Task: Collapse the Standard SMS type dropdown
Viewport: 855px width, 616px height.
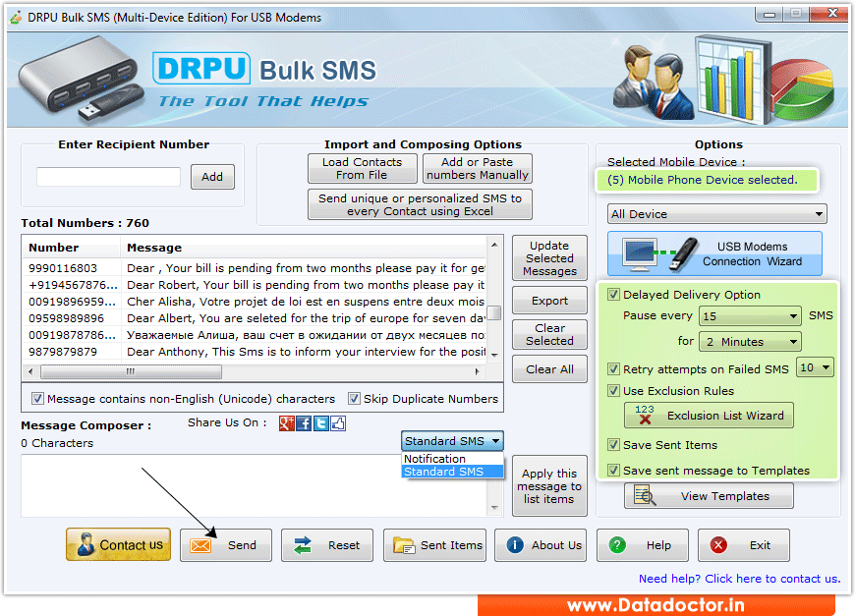Action: [x=452, y=440]
